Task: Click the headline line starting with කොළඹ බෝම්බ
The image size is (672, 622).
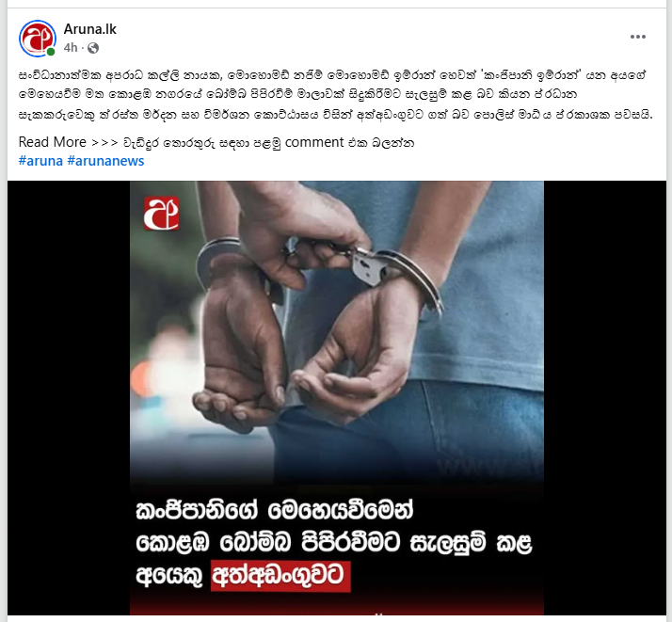Action: click(x=334, y=543)
